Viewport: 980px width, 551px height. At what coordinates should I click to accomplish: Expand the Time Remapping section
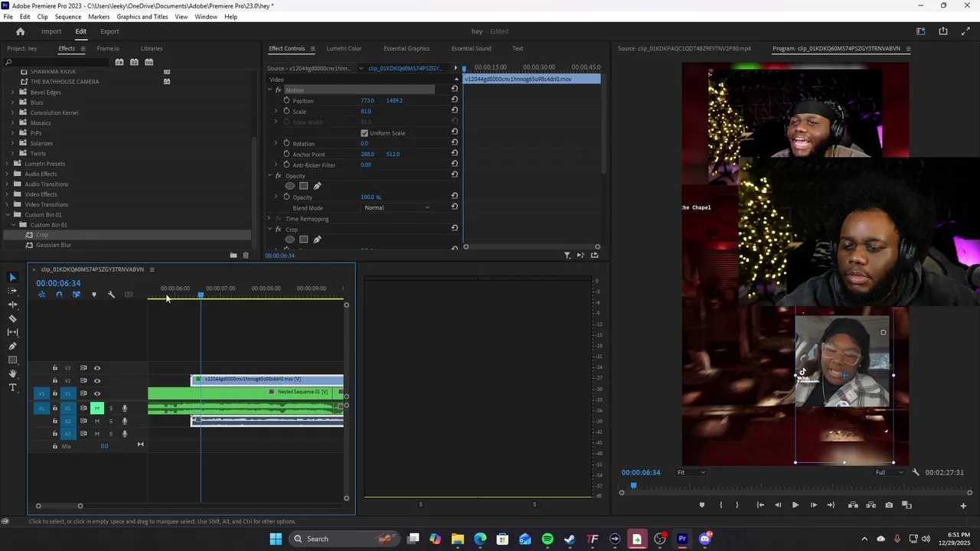point(269,219)
